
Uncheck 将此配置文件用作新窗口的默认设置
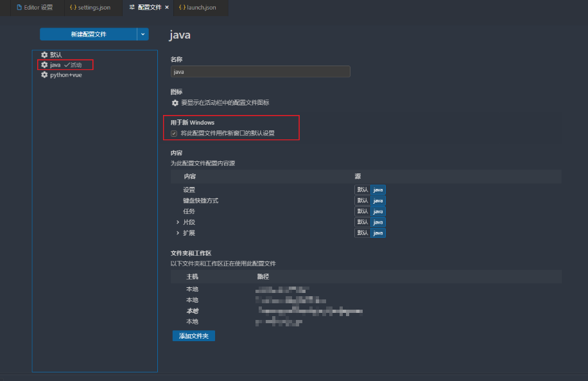coord(174,132)
